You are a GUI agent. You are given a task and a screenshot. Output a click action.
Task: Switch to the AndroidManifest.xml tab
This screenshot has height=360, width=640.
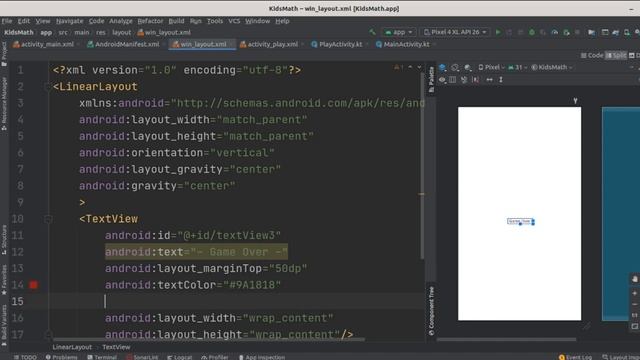click(x=123, y=44)
